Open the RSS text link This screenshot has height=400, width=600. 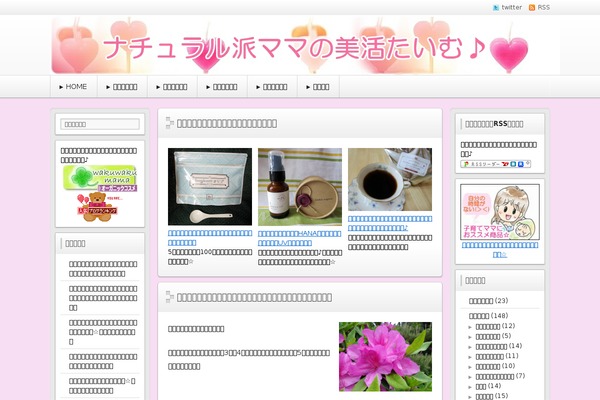point(543,7)
